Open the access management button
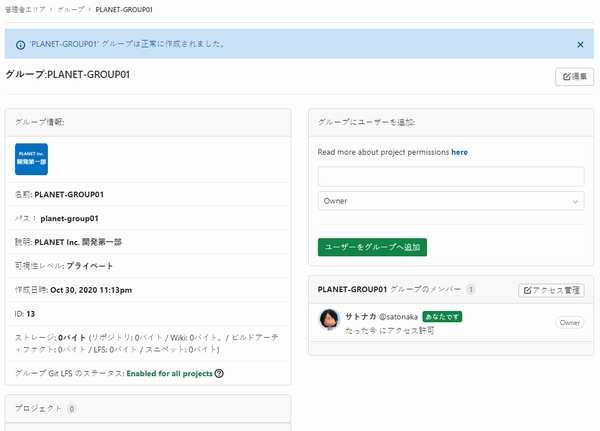Screen dimensions: 600x431 551,290
